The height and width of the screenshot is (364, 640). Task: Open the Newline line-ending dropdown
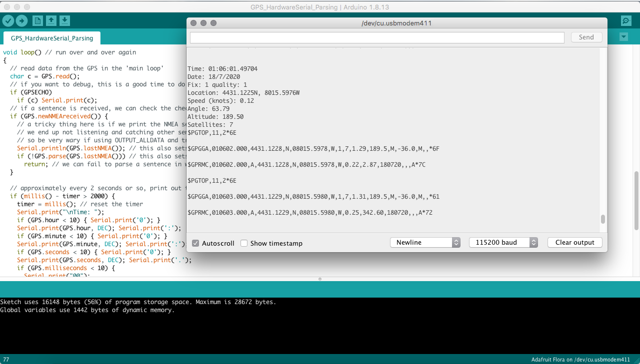(425, 242)
